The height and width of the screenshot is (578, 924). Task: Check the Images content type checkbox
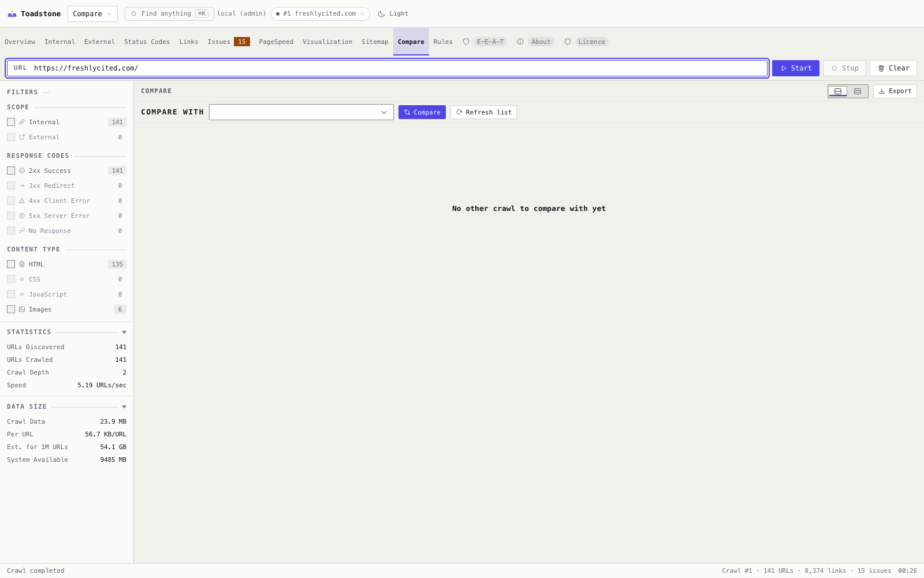11,309
